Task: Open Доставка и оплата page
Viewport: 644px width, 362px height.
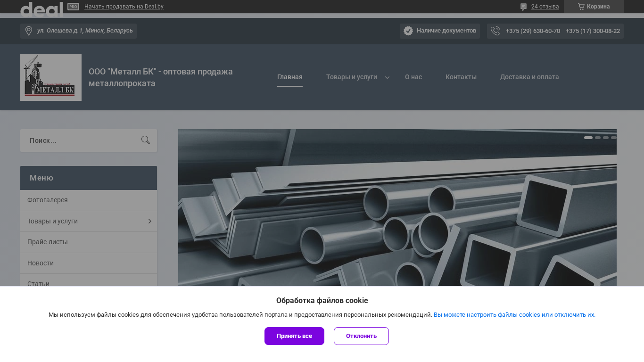Action: point(529,77)
